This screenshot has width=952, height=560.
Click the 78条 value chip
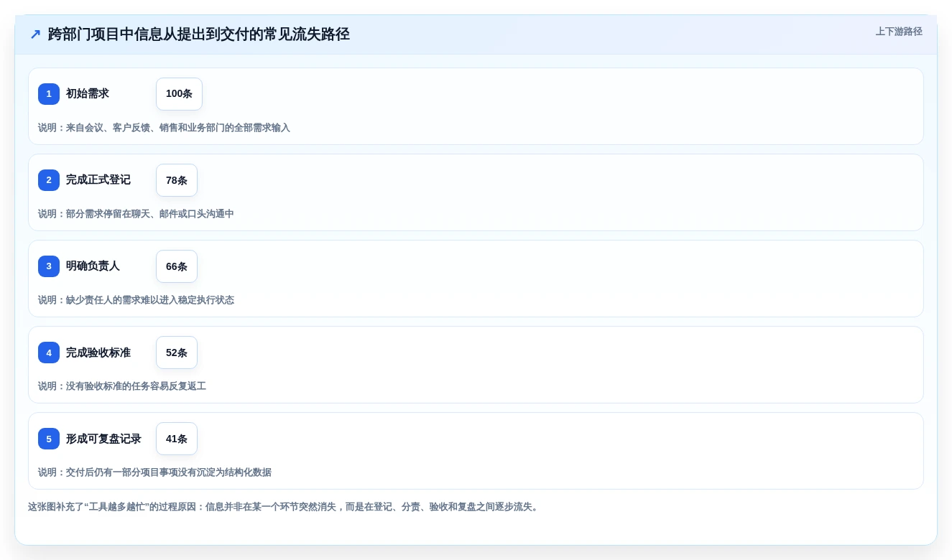tap(177, 180)
